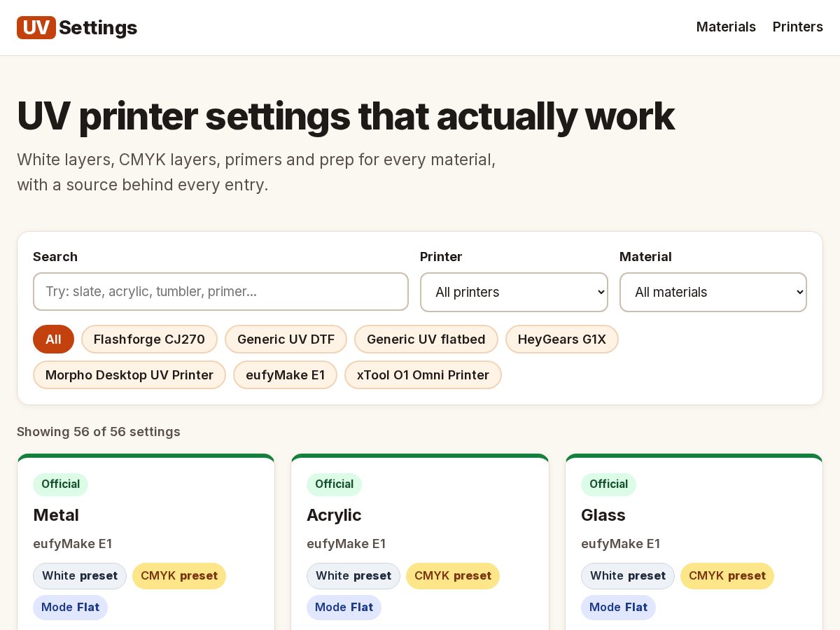840x630 pixels.
Task: Click Mode Flat tag on Glass card
Action: [618, 608]
